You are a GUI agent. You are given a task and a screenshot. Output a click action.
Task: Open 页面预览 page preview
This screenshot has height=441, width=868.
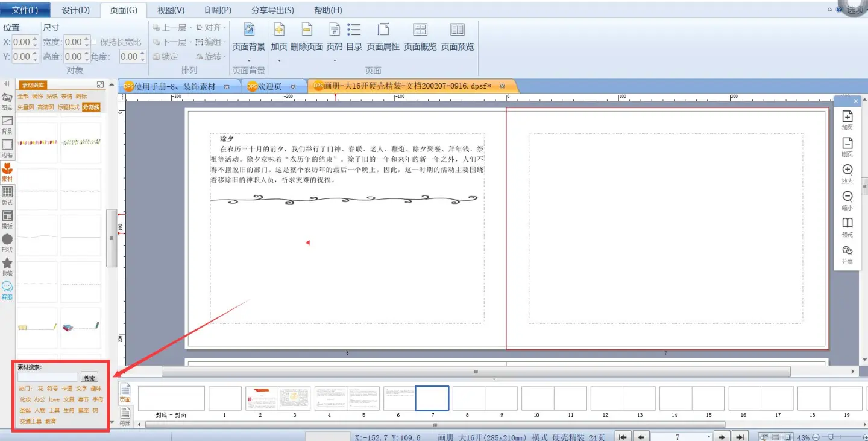tap(458, 36)
